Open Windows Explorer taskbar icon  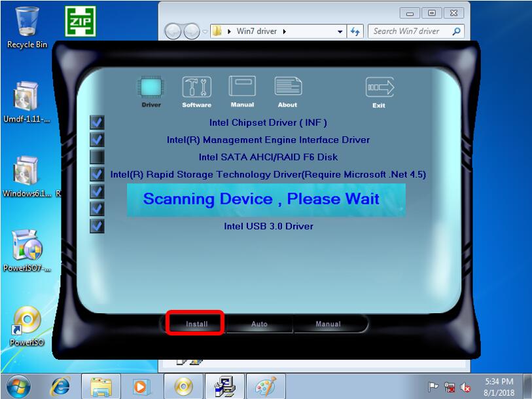[101, 387]
